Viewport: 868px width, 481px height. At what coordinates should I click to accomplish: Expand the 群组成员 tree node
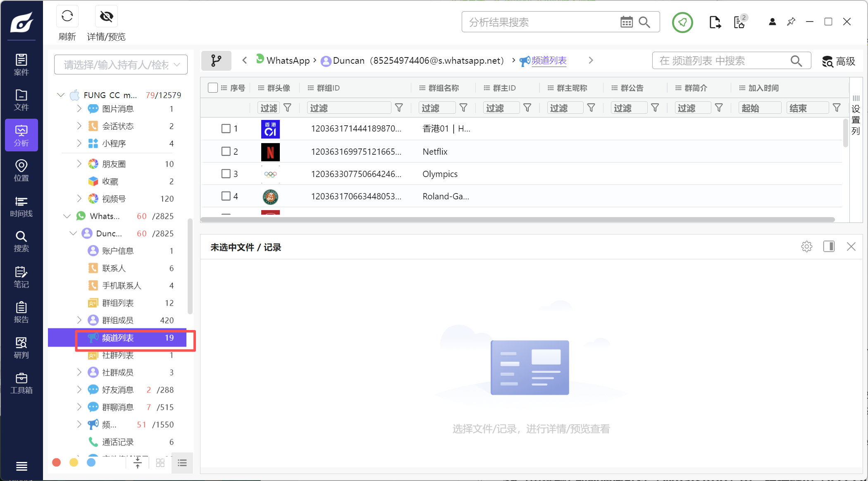coord(79,320)
